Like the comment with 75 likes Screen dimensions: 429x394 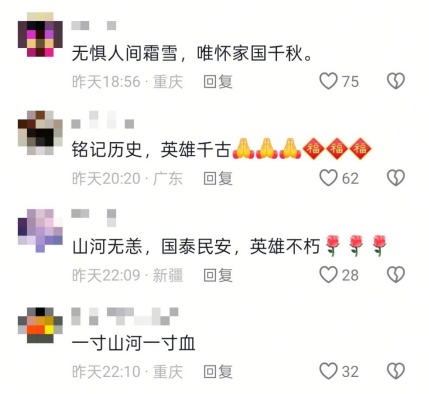[x=328, y=81]
